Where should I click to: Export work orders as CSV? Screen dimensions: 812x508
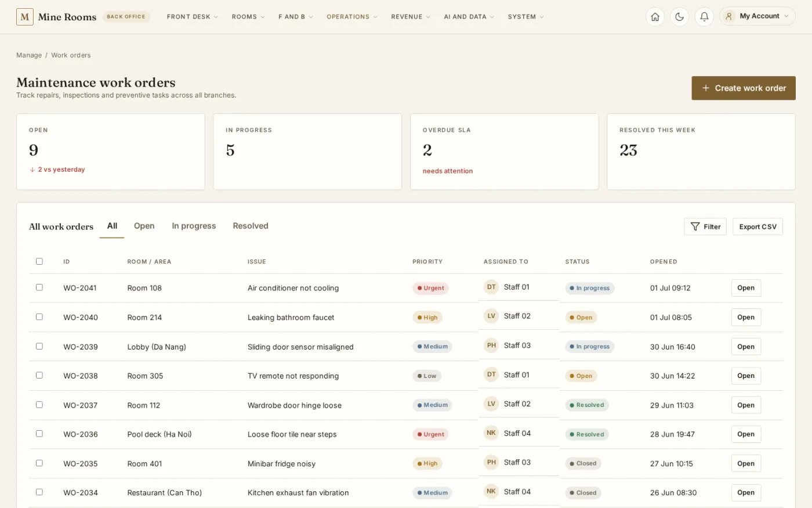click(x=757, y=226)
